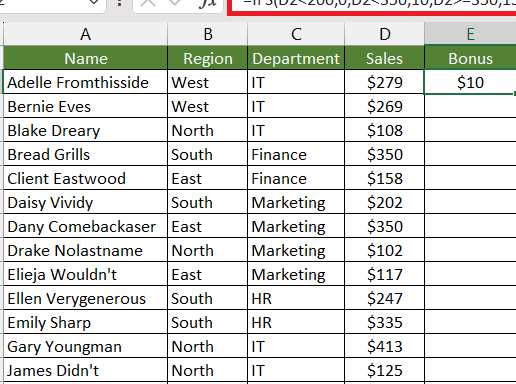Select Dany Comebackaser's East region cell

coord(208,226)
